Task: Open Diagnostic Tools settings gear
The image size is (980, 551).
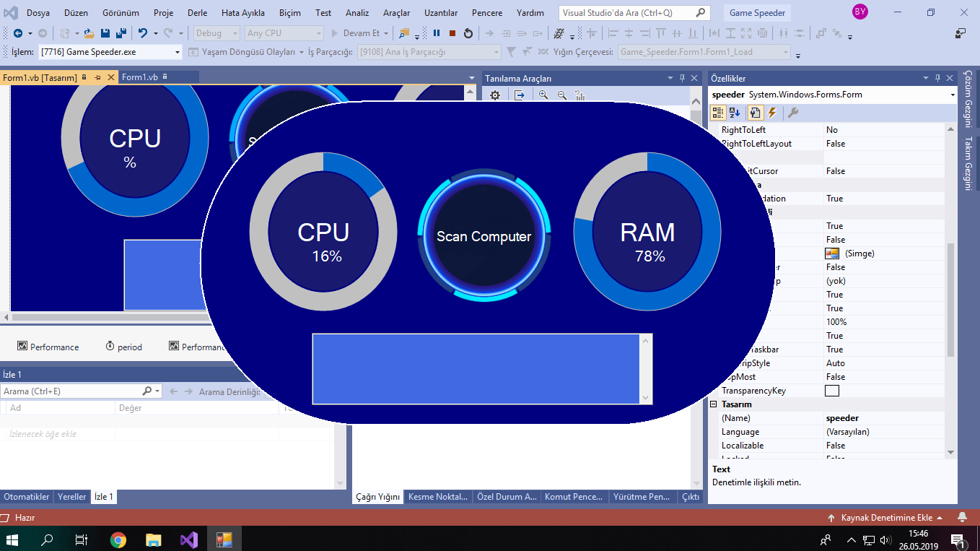Action: 495,95
